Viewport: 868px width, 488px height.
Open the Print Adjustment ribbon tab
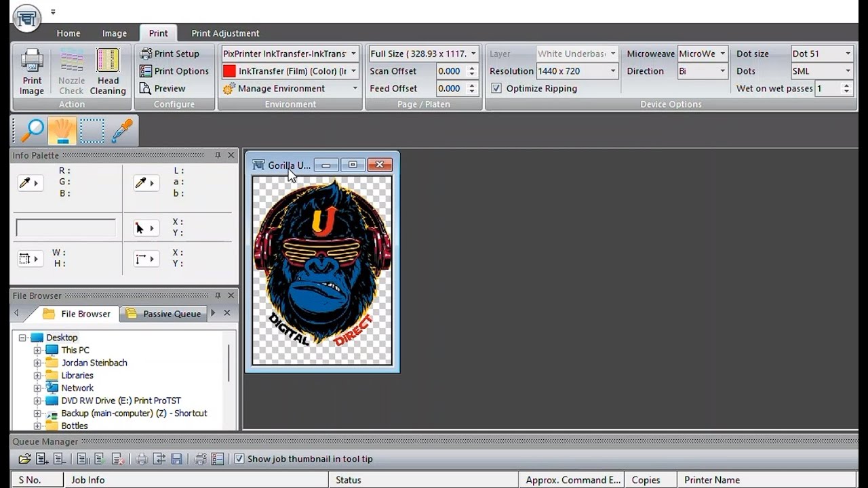[x=225, y=33]
